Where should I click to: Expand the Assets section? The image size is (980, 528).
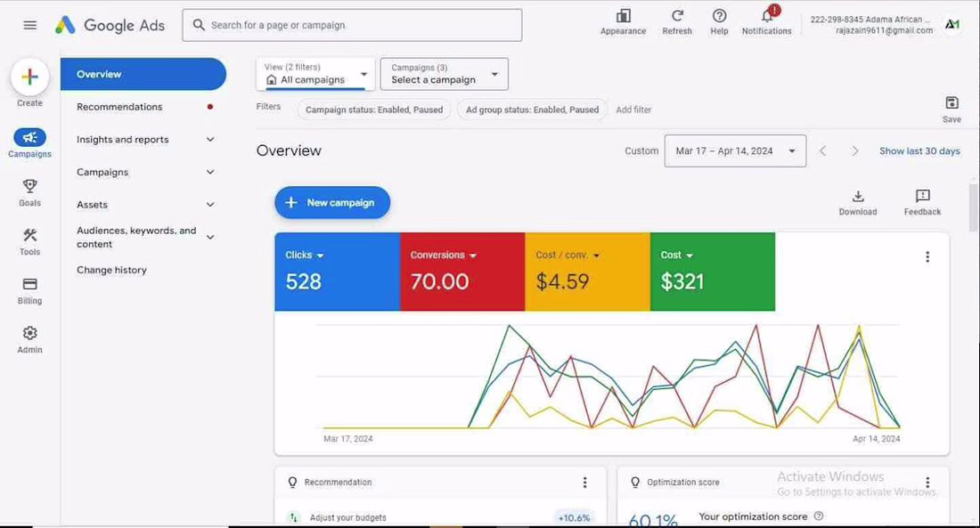coord(143,204)
